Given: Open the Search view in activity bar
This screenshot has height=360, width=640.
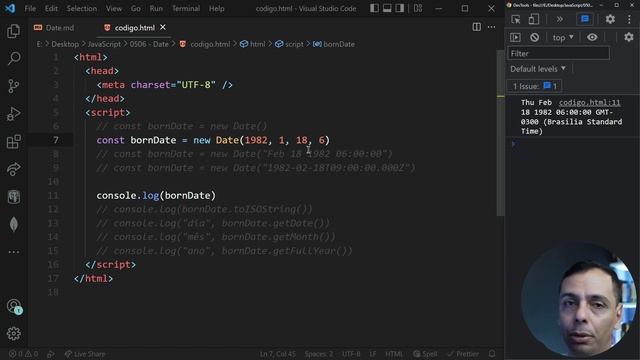Looking at the screenshot, I should point(13,58).
